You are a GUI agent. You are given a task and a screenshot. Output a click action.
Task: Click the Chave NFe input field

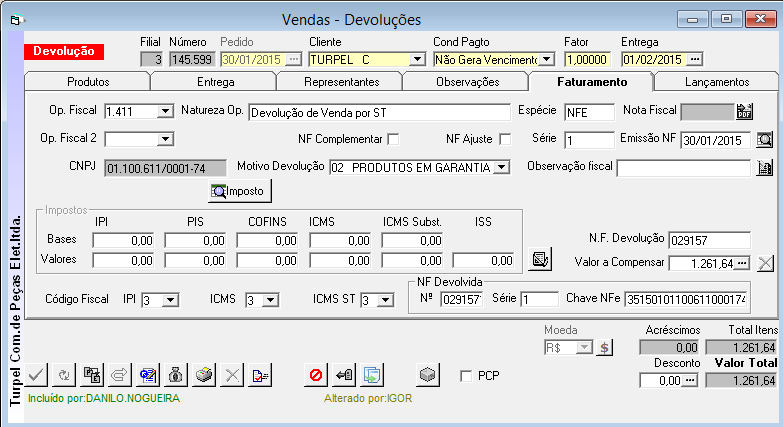pos(686,299)
